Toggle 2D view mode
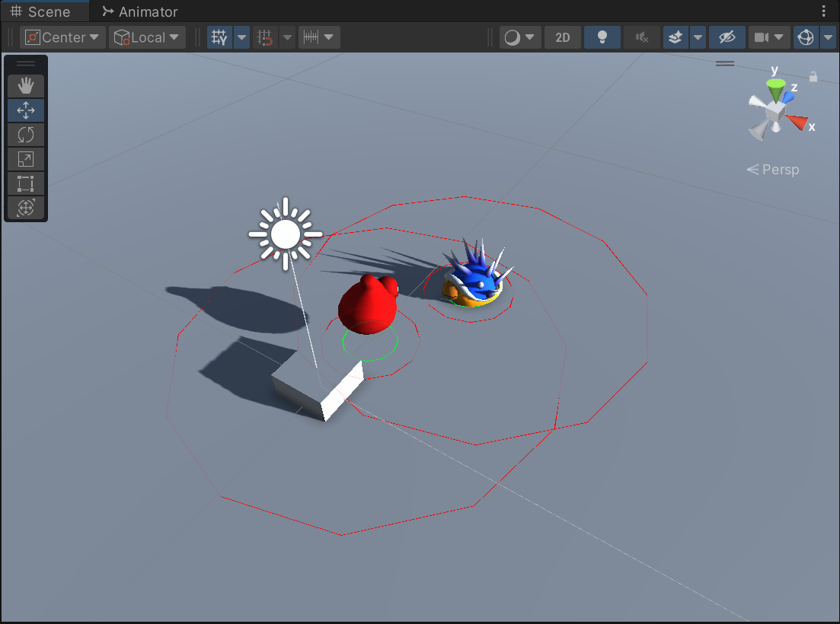This screenshot has height=624, width=840. point(563,37)
